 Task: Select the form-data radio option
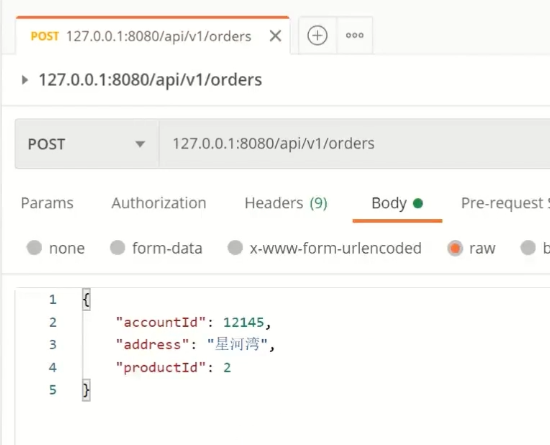point(118,248)
